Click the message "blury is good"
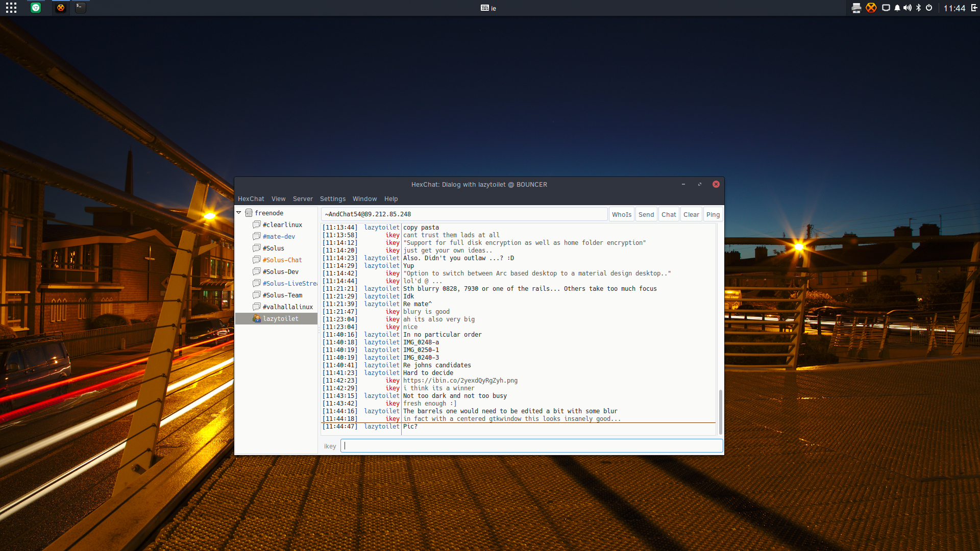The image size is (980, 551). click(x=427, y=312)
